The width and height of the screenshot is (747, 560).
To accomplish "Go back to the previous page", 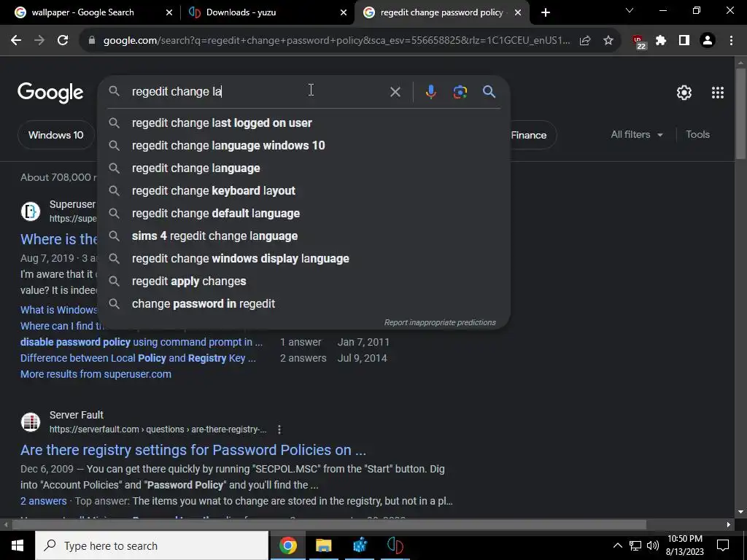I will pos(16,41).
